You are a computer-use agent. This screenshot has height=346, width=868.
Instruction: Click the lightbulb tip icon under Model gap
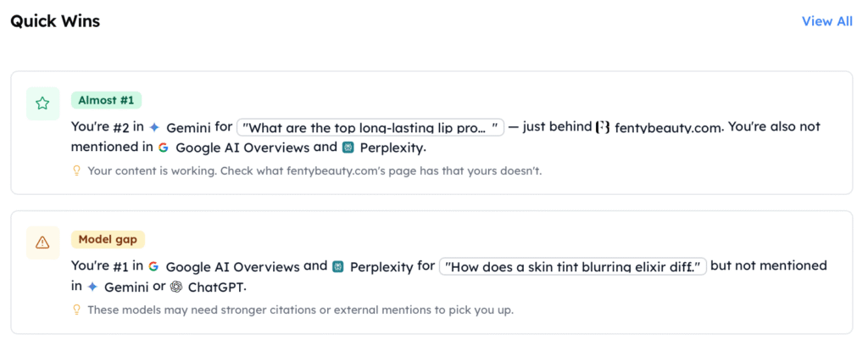77,310
